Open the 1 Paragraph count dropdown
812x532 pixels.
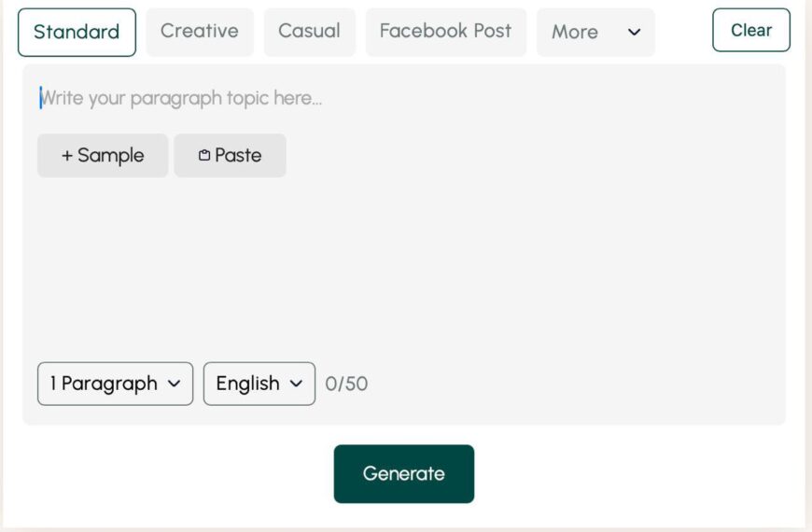(x=115, y=384)
